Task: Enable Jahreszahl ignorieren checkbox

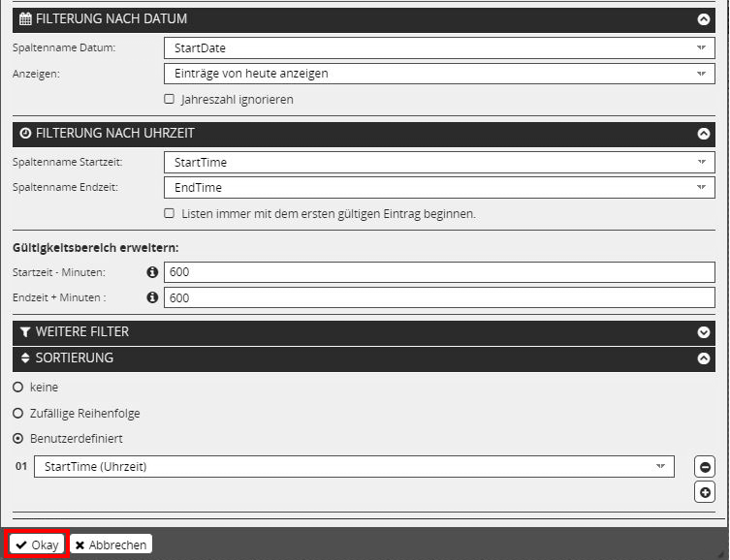Action: 170,99
